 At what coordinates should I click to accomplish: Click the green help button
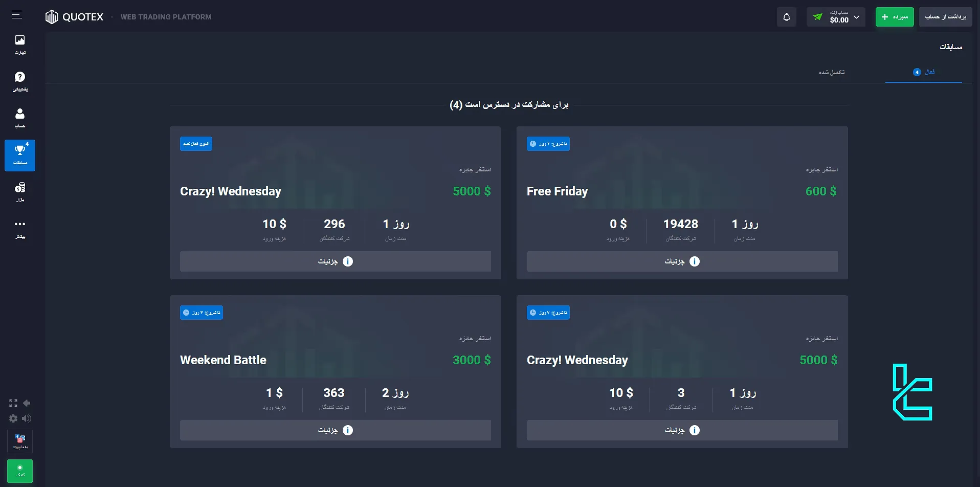[20, 471]
